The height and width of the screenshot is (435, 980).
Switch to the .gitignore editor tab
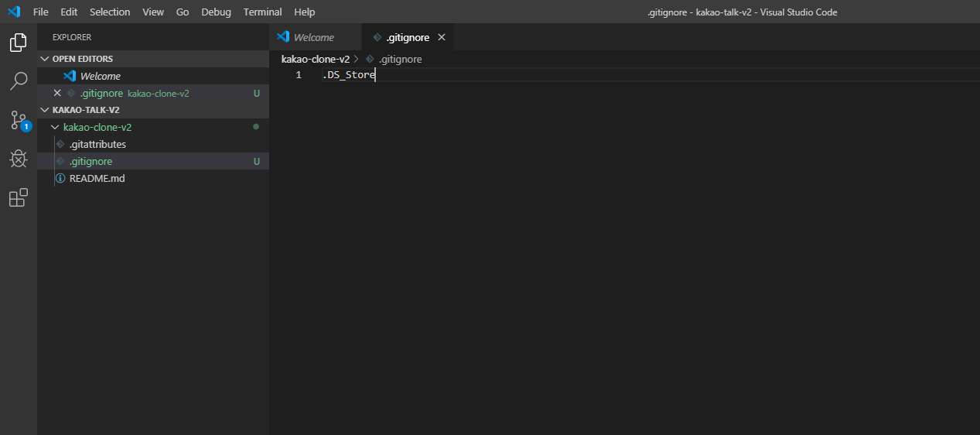(408, 37)
